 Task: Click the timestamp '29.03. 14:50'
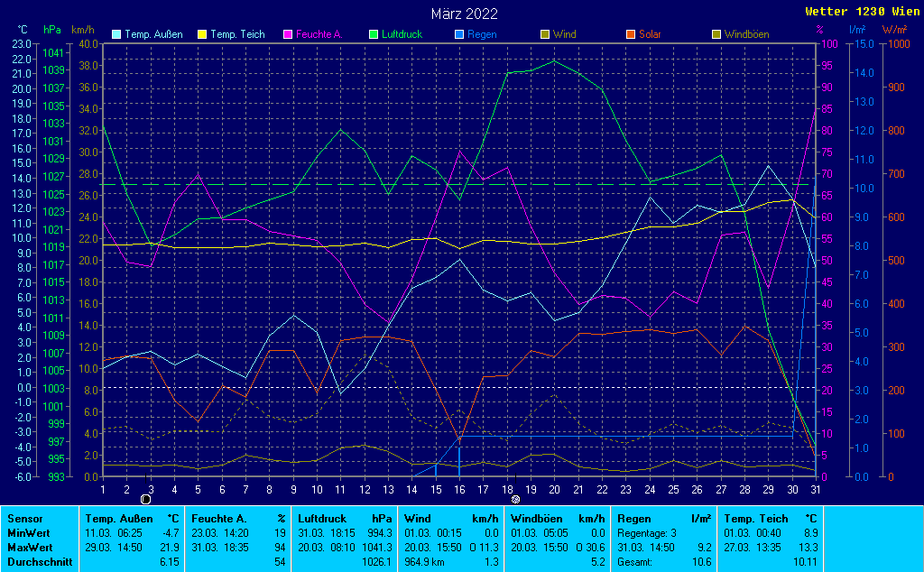pos(114,548)
